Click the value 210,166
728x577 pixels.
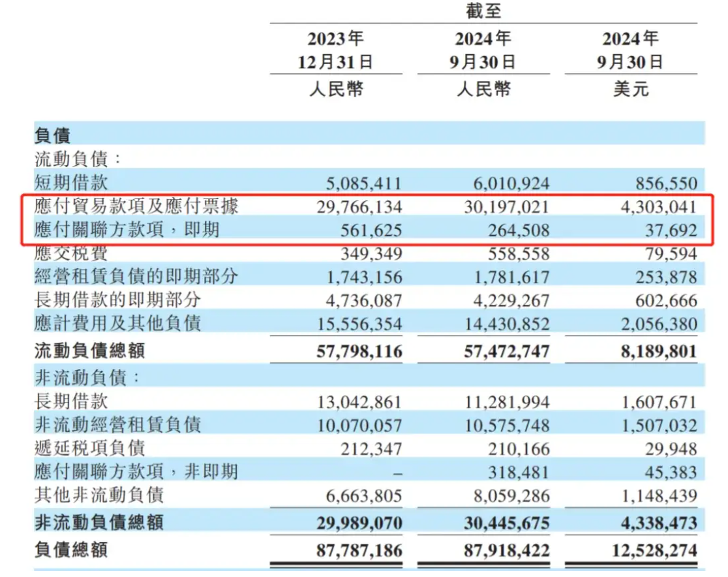519,449
